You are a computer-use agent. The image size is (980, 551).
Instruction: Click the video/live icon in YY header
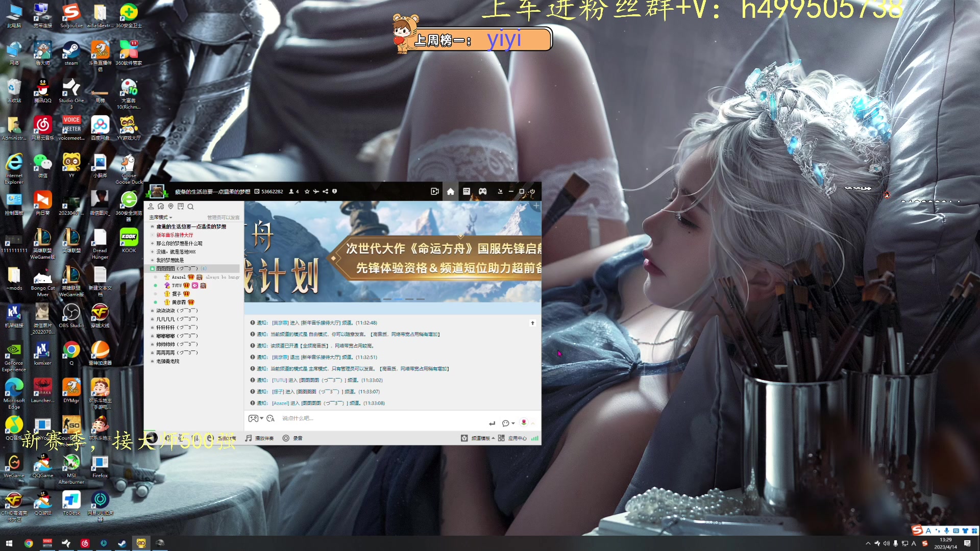(434, 191)
